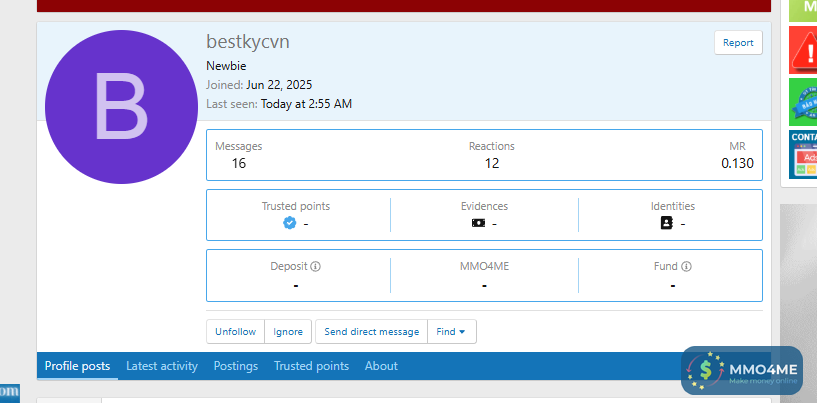817x403 pixels.
Task: Click the Deposit label
Action: 289,266
